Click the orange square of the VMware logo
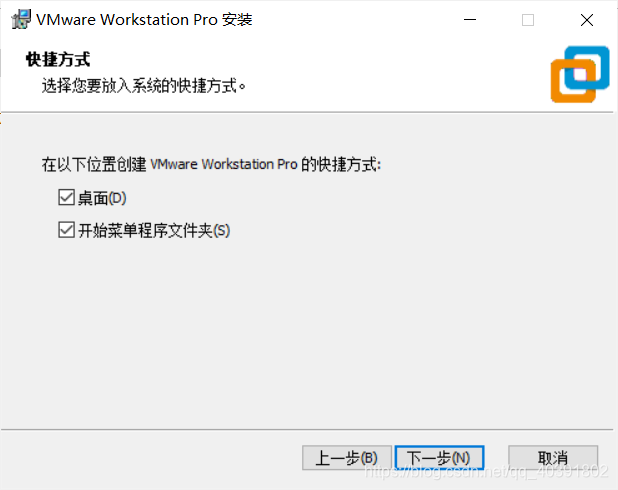 coord(573,81)
